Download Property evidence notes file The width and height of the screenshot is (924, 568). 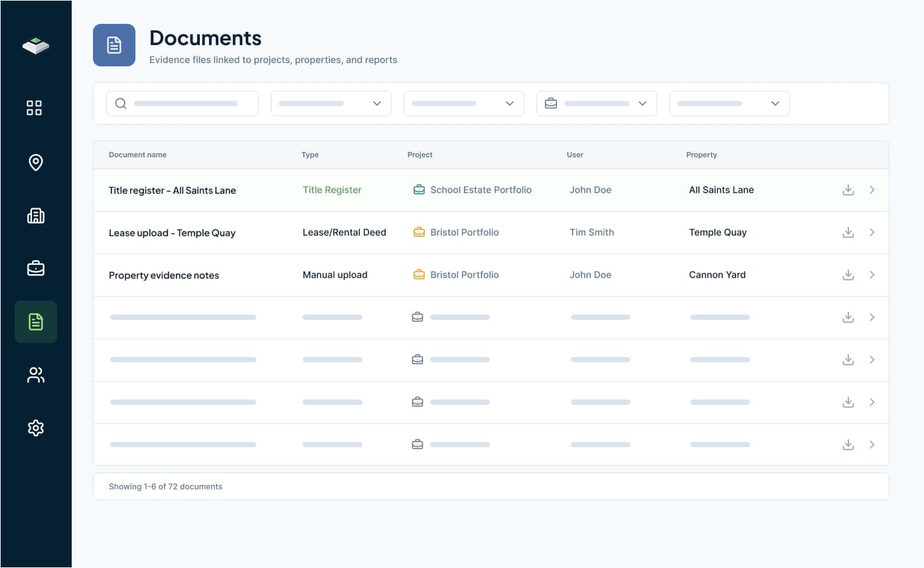pos(848,275)
